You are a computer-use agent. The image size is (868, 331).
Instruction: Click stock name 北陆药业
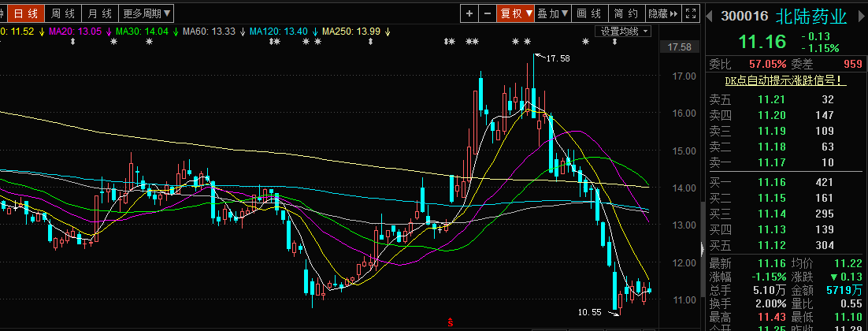[x=811, y=17]
